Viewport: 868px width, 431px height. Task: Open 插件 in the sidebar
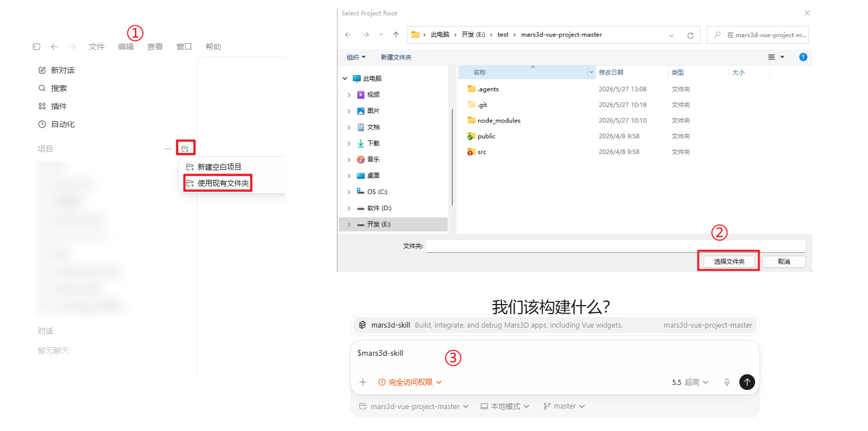pos(52,106)
